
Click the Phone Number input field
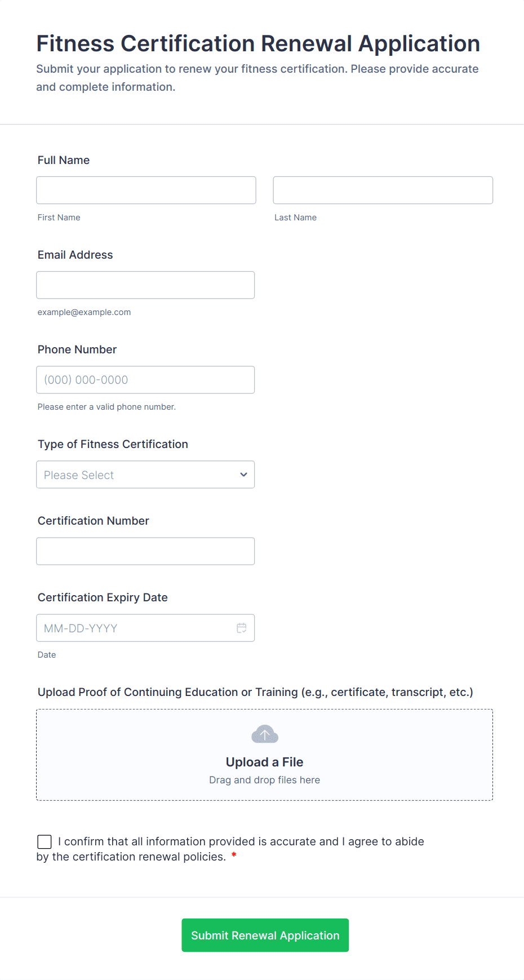click(145, 380)
